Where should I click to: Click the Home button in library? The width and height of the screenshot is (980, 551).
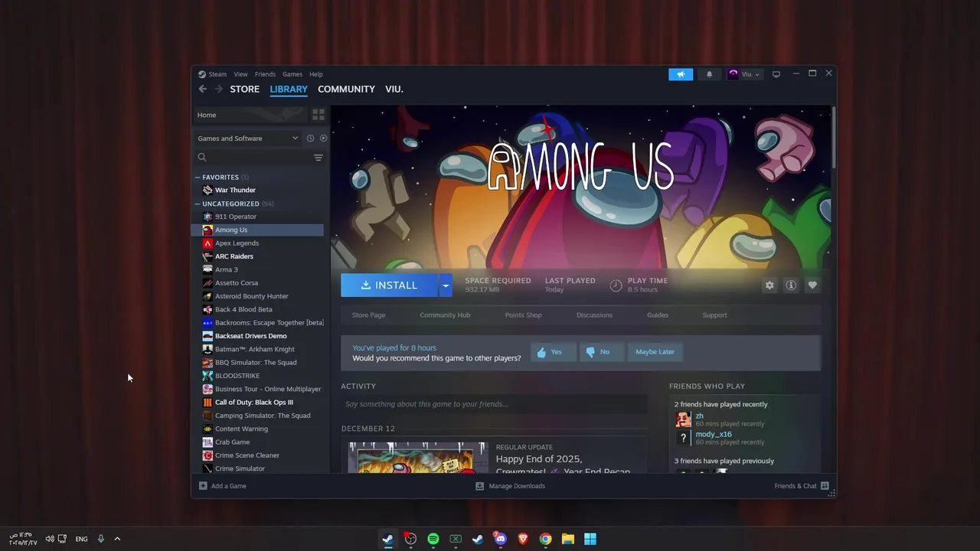click(x=249, y=115)
